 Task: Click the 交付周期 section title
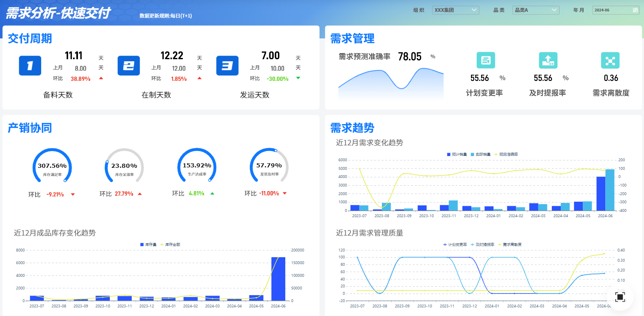(30, 38)
